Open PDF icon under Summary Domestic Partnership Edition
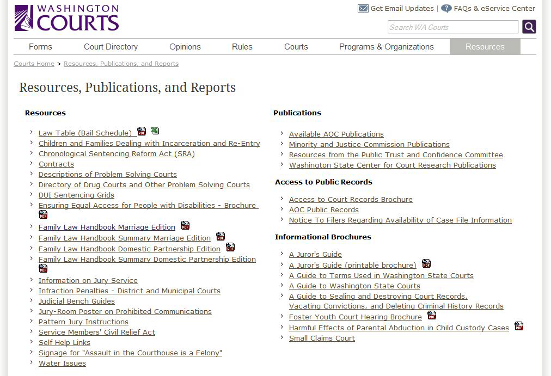The height and width of the screenshot is (376, 551). click(x=43, y=268)
